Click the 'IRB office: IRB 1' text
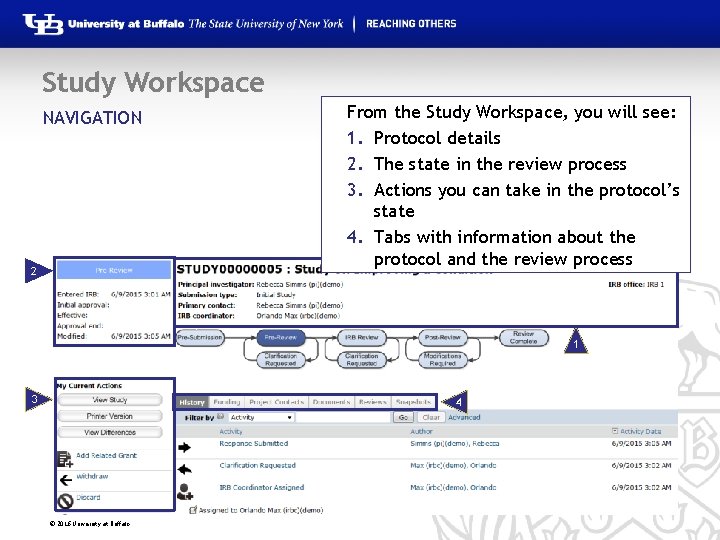This screenshot has width=720, height=540. tap(636, 285)
